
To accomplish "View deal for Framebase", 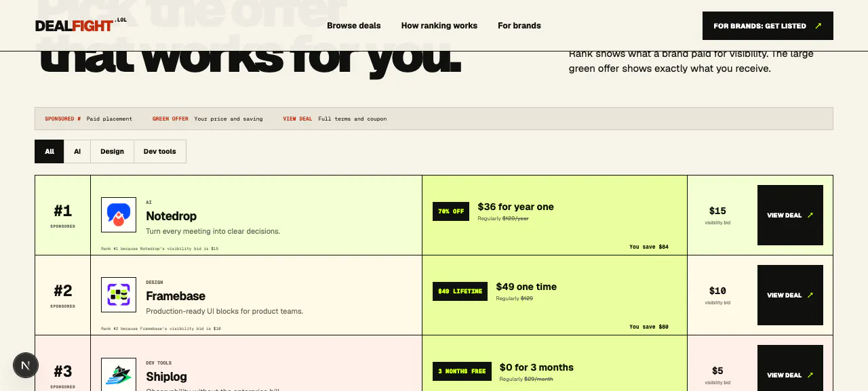I will tap(790, 295).
